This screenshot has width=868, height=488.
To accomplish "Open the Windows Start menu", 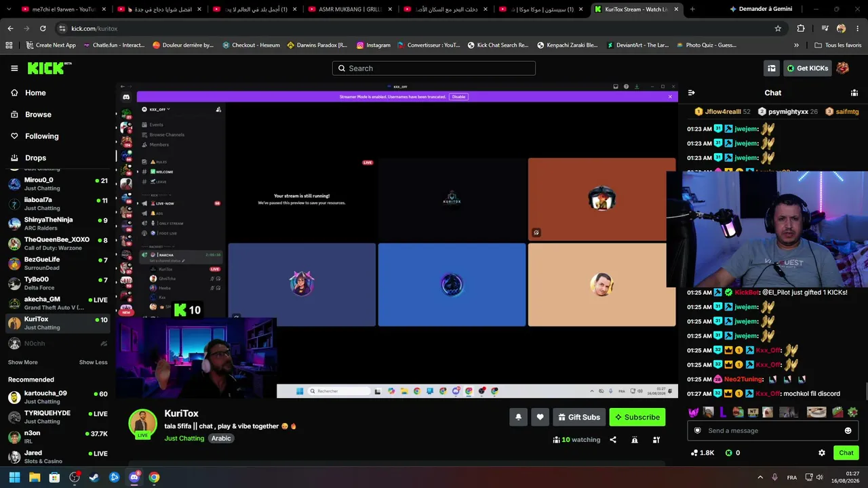I will 14,477.
